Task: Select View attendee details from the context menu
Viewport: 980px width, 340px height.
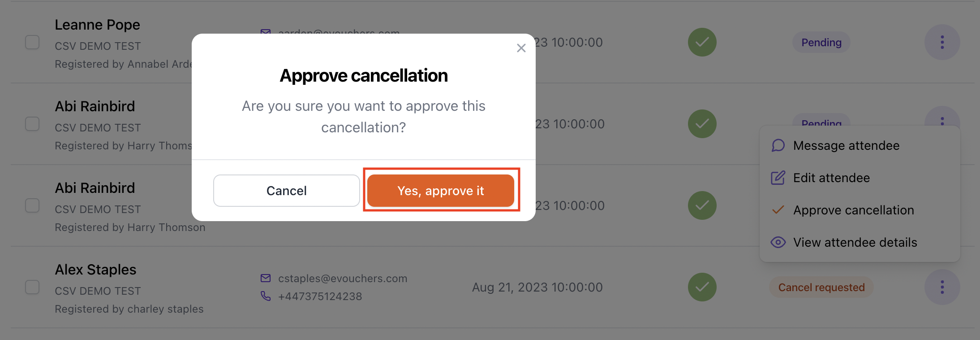Action: (x=855, y=242)
